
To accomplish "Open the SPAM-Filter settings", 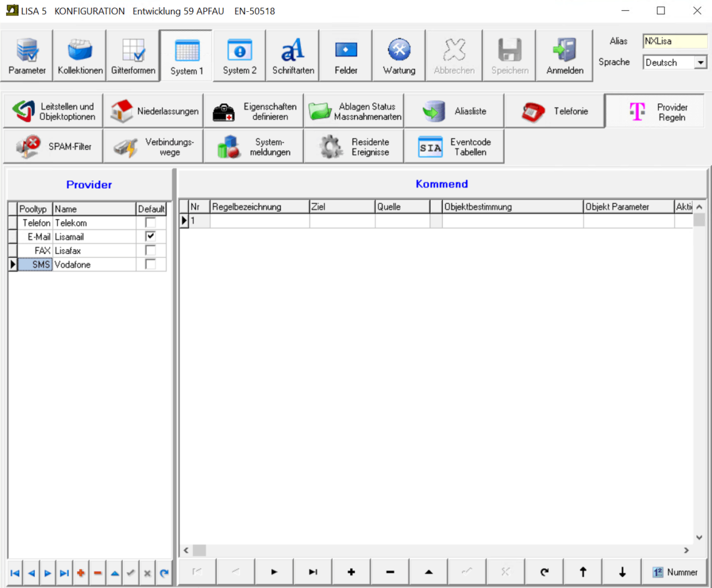I will pos(53,147).
